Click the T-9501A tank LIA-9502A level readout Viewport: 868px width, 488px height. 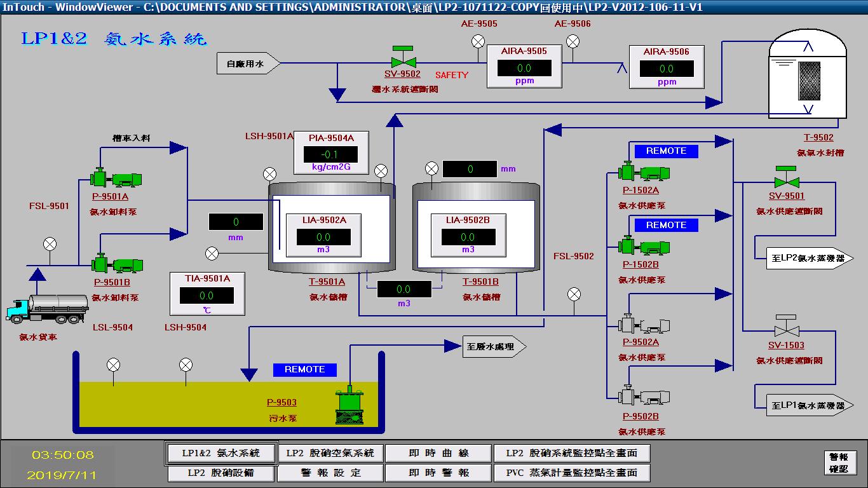pos(323,237)
